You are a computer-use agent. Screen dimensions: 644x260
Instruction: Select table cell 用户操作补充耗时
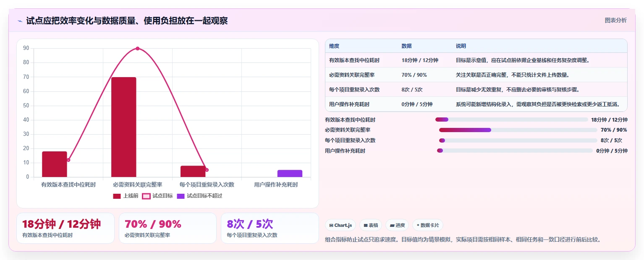(349, 104)
